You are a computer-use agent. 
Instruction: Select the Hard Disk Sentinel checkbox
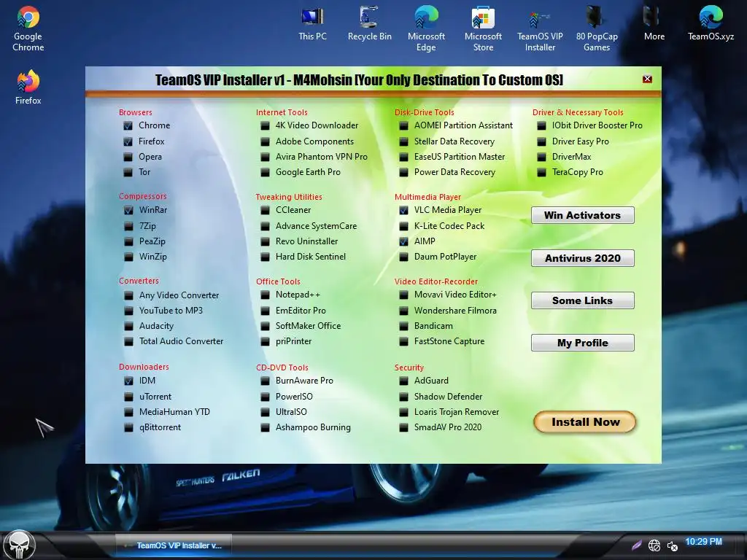(265, 257)
